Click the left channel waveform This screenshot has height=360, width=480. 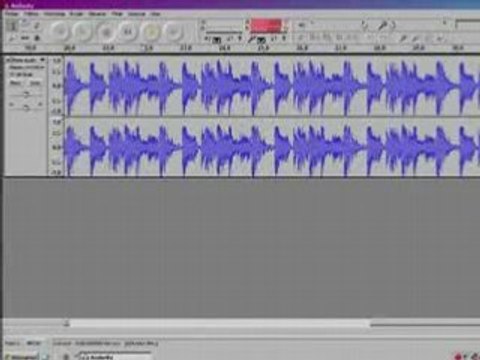tap(272, 86)
